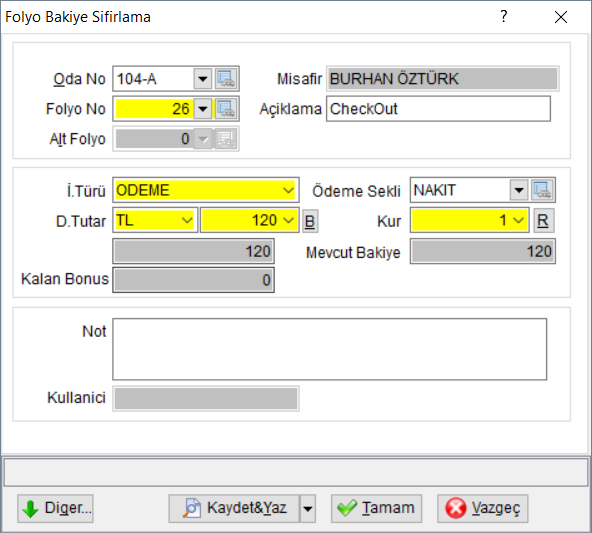This screenshot has width=592, height=533.
Task: Confirm with the Tamam button
Action: (x=376, y=508)
